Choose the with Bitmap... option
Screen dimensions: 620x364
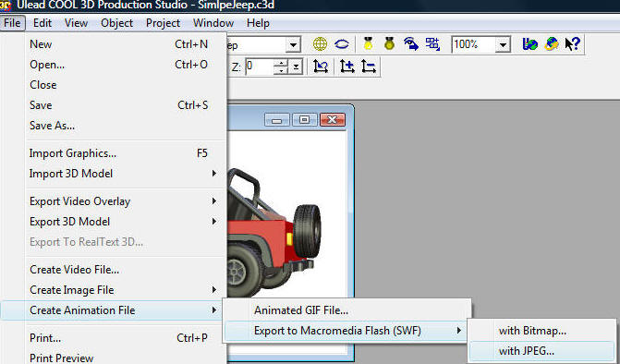(541, 331)
